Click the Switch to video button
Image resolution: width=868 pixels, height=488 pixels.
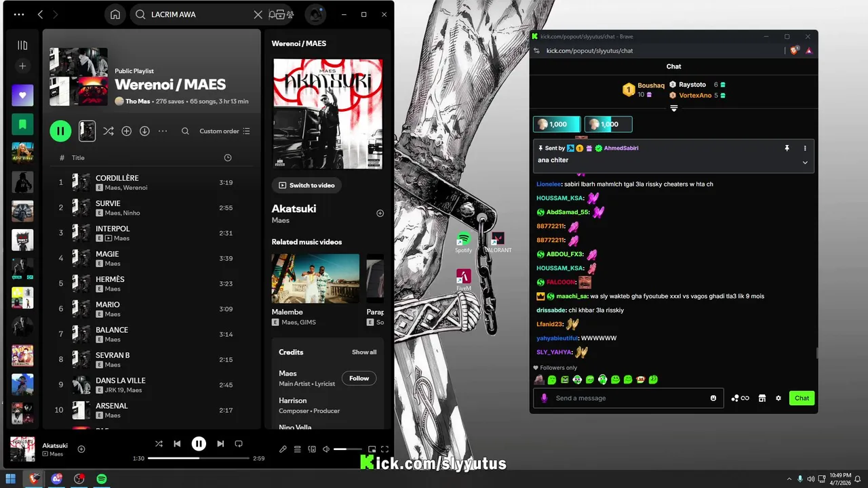307,185
